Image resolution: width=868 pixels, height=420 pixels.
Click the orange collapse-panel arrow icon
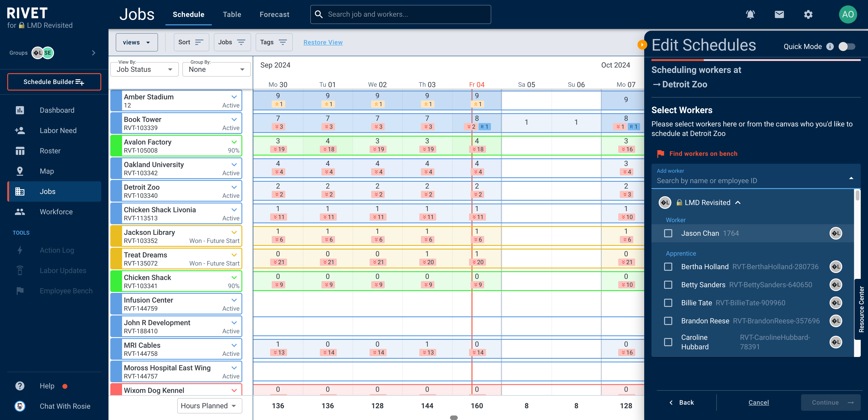pyautogui.click(x=642, y=44)
